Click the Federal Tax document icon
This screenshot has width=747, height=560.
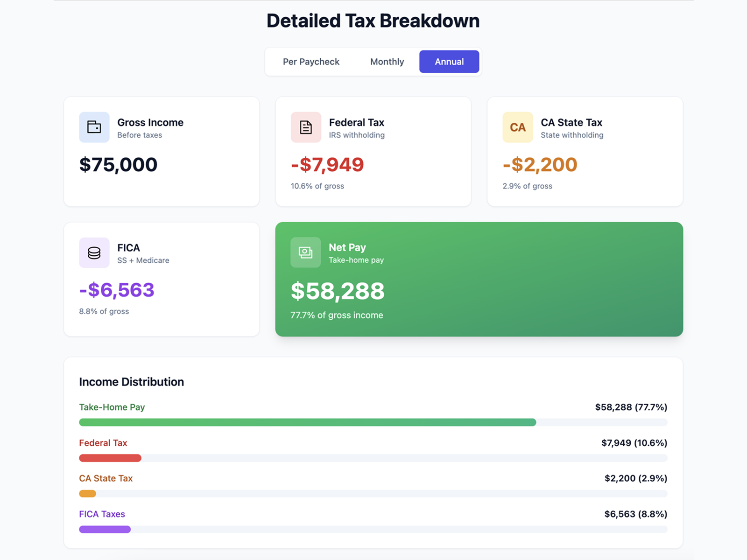pyautogui.click(x=306, y=127)
